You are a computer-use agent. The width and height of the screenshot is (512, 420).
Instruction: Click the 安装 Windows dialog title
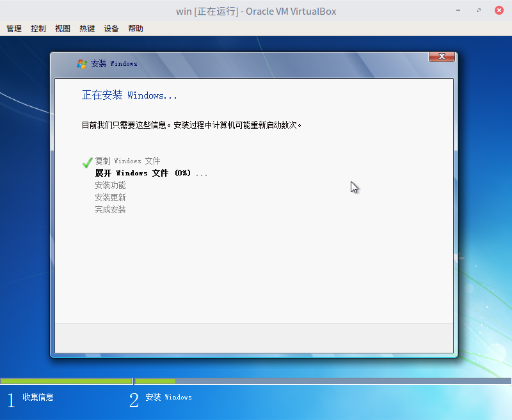114,63
